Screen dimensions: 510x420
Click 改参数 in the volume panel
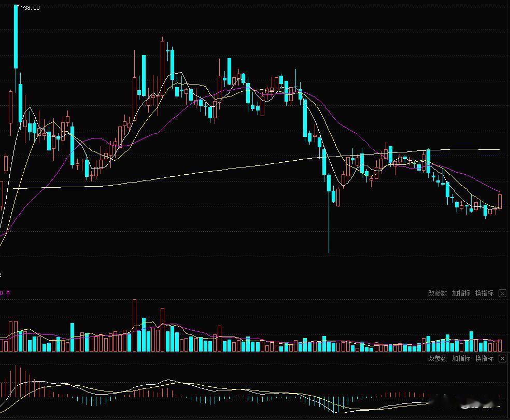tap(437, 293)
